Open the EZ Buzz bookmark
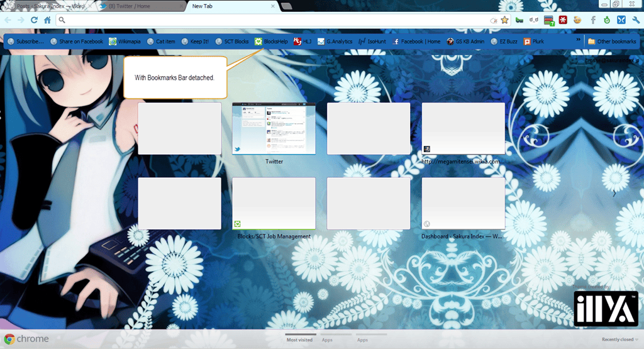644x349 pixels. tap(504, 42)
